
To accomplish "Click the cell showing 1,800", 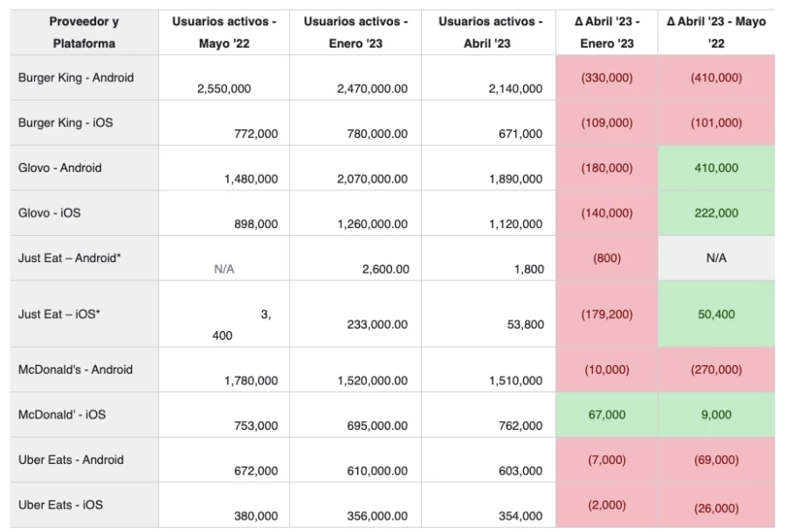I will pos(489,259).
